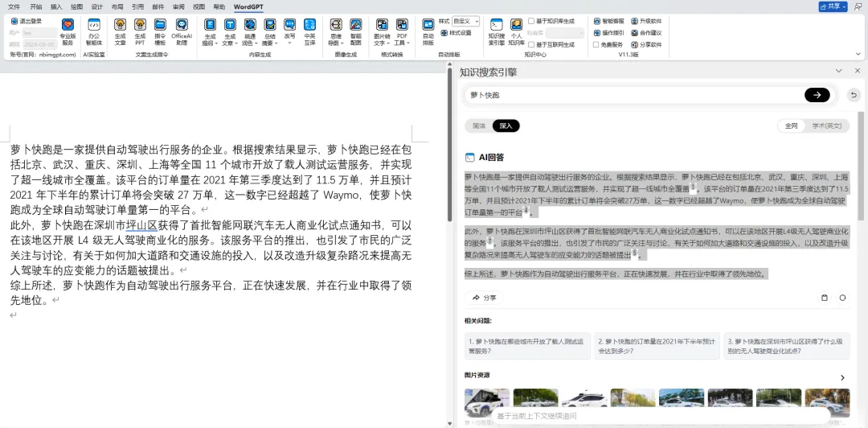Open the 私有库 dropdown
Screen dimensions: 868x428
tap(565, 33)
